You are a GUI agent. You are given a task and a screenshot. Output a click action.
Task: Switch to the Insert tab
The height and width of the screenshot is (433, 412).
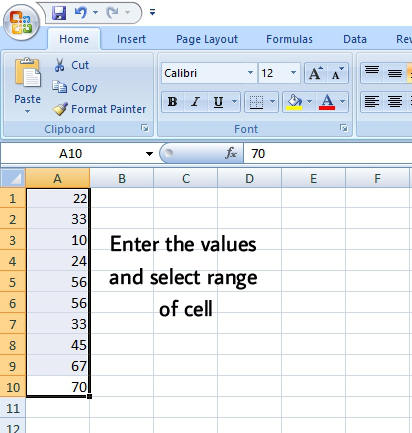(x=131, y=39)
